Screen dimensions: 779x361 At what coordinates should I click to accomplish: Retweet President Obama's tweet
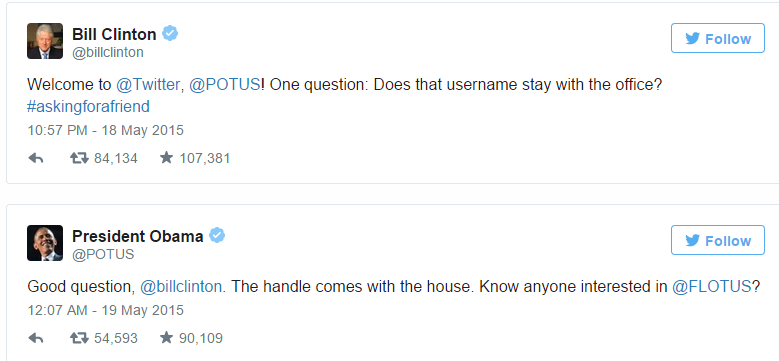pos(79,338)
